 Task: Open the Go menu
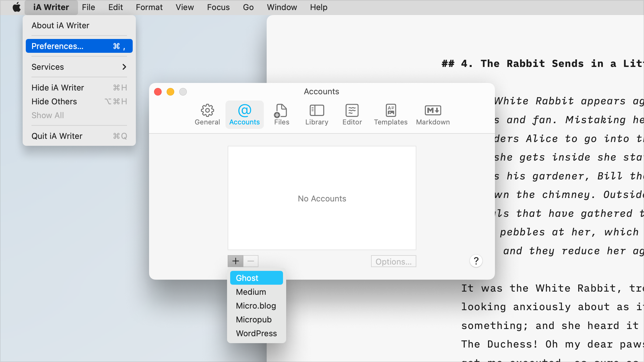pos(248,7)
